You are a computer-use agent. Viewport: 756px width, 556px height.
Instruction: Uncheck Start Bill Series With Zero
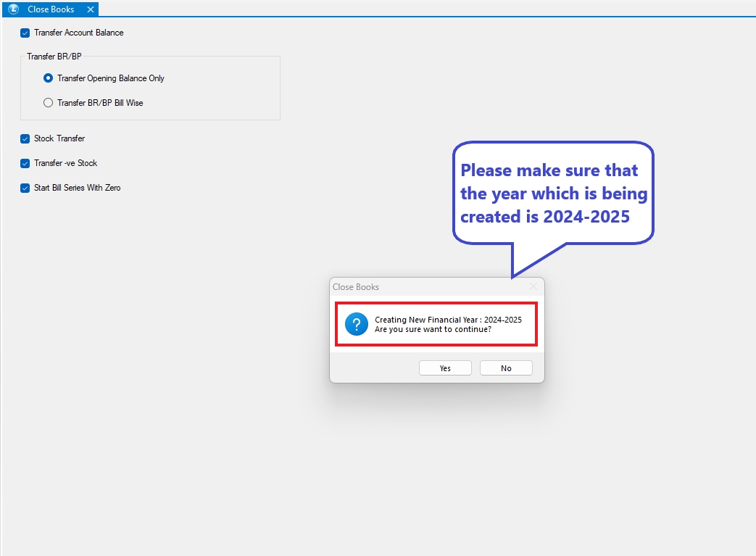click(x=25, y=188)
